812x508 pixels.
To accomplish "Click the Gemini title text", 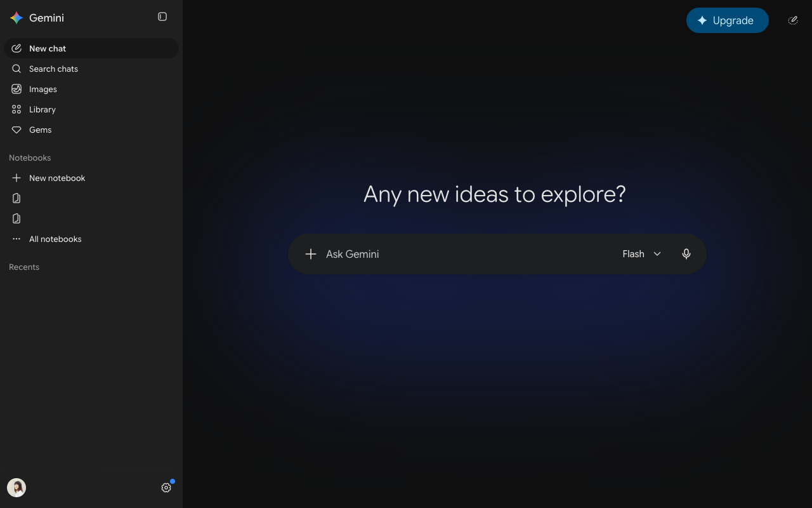I will tap(46, 18).
